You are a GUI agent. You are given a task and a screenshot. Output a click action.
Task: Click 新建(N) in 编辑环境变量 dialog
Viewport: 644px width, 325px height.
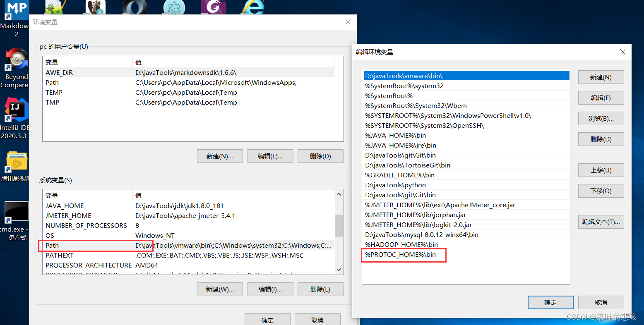pos(601,77)
